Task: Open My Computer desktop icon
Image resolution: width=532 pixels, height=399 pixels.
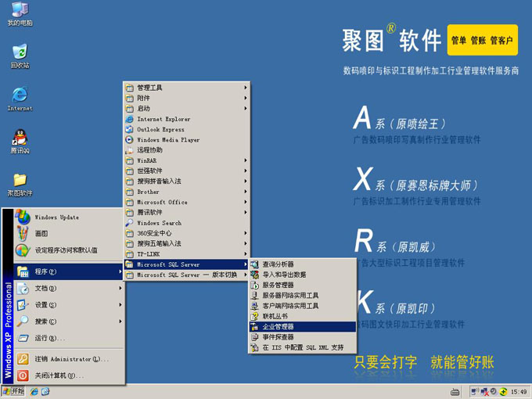Action: click(20, 13)
